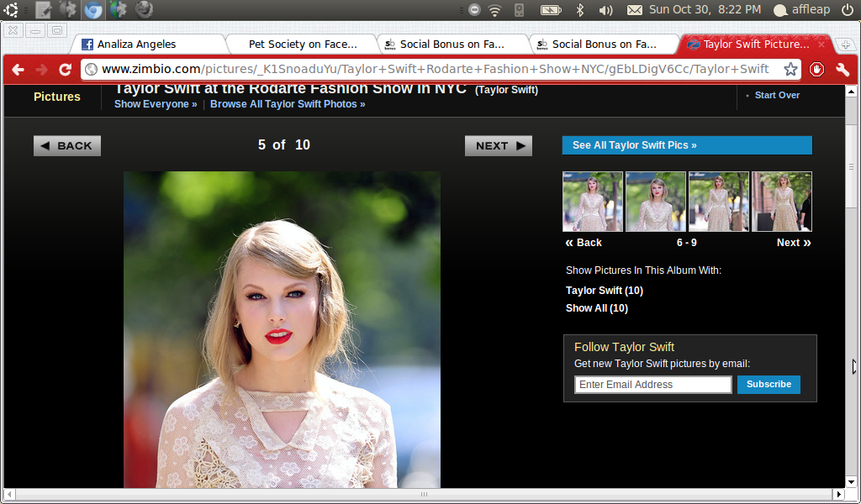The image size is (861, 504).
Task: Click the browser forward arrow
Action: 41,69
